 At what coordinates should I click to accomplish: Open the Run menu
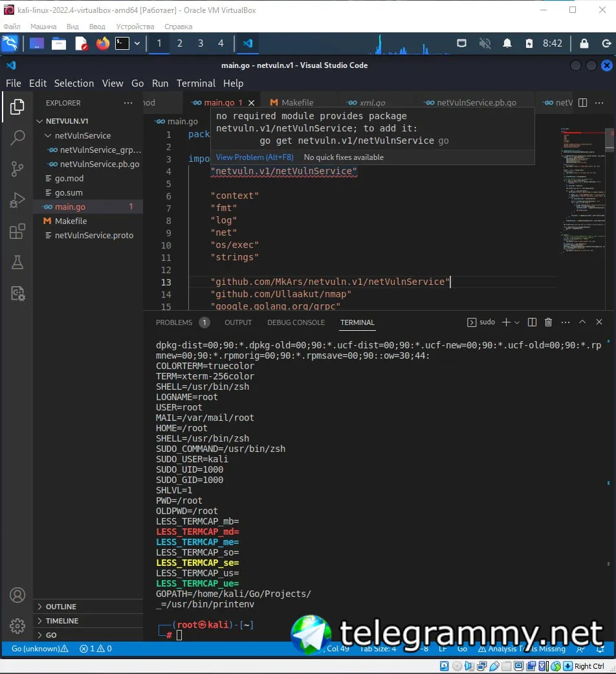tap(160, 84)
